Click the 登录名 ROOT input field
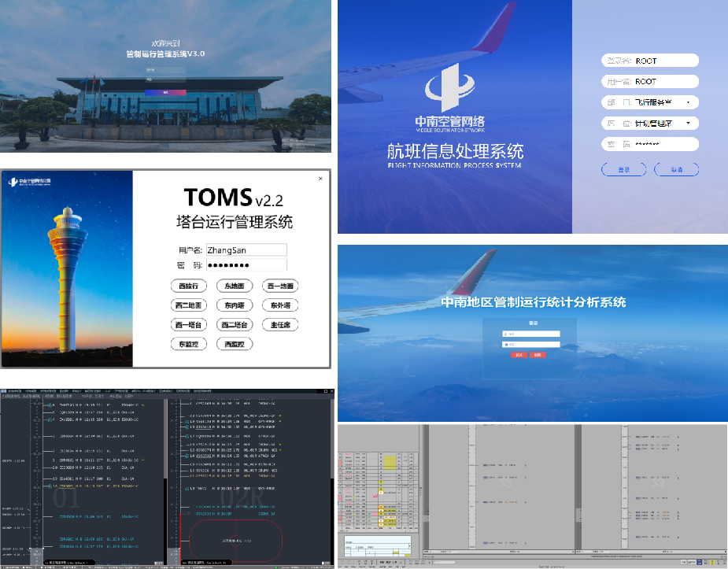This screenshot has width=728, height=569. pyautogui.click(x=650, y=61)
